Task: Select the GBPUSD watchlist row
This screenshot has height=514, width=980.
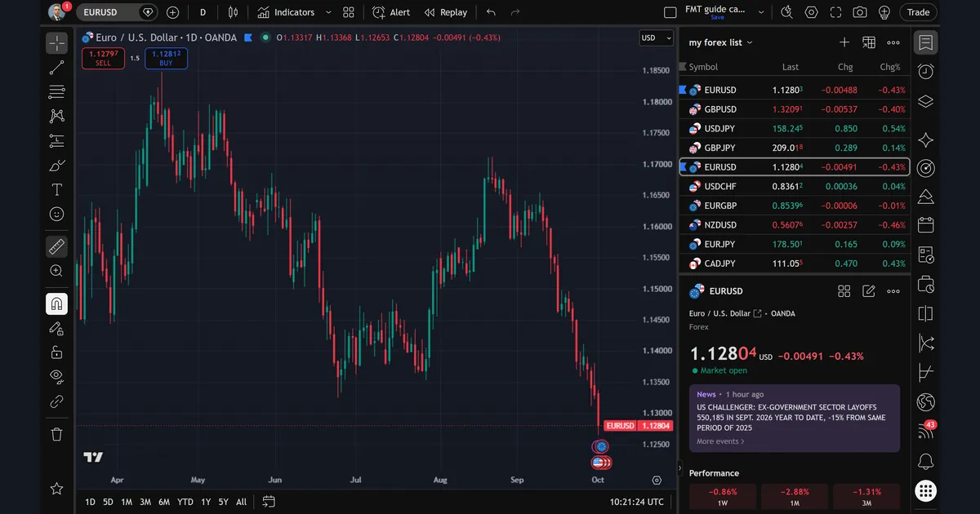Action: coord(795,109)
